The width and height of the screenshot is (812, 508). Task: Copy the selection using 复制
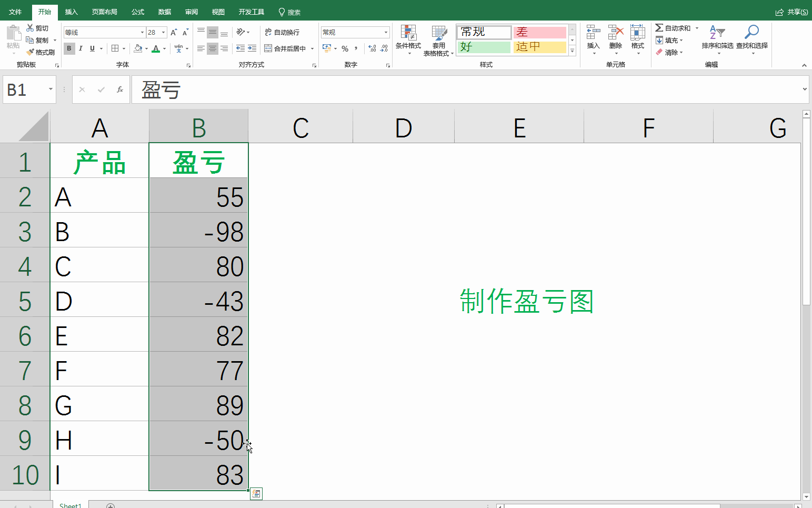point(37,40)
